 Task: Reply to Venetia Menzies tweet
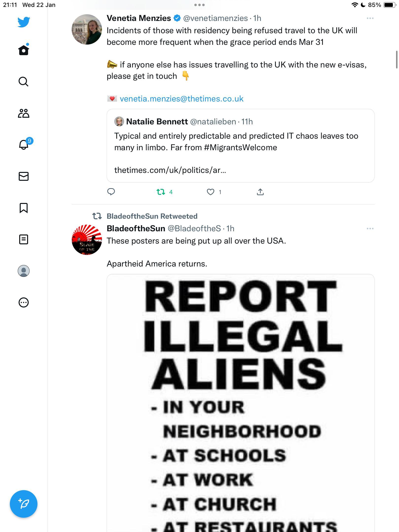(111, 192)
